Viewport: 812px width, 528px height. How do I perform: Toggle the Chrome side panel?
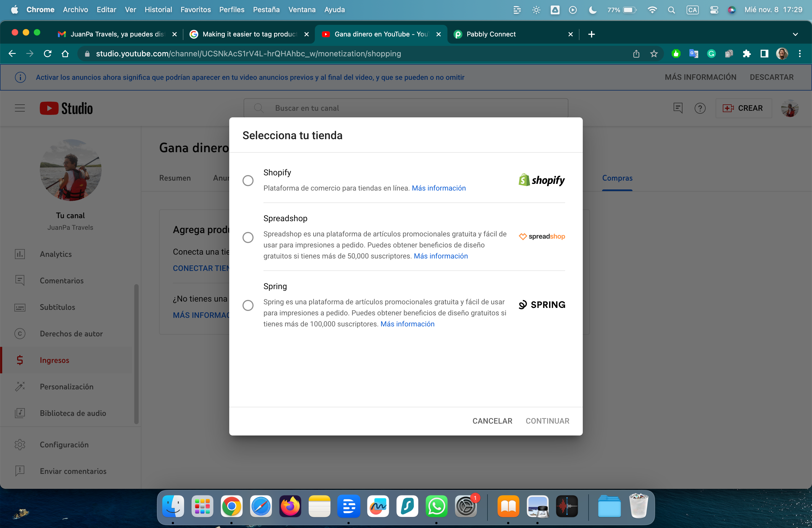click(764, 54)
